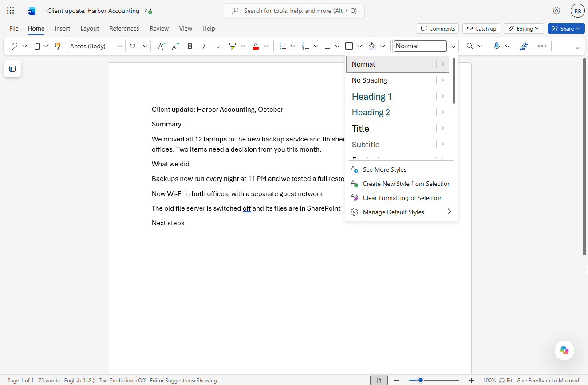Open Settings gear icon

[x=556, y=11]
